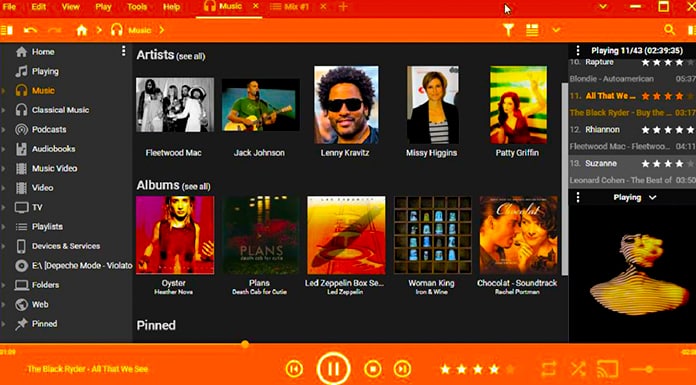This screenshot has width=696, height=385.
Task: Click the Home icon in breadcrumb bar
Action: click(82, 30)
